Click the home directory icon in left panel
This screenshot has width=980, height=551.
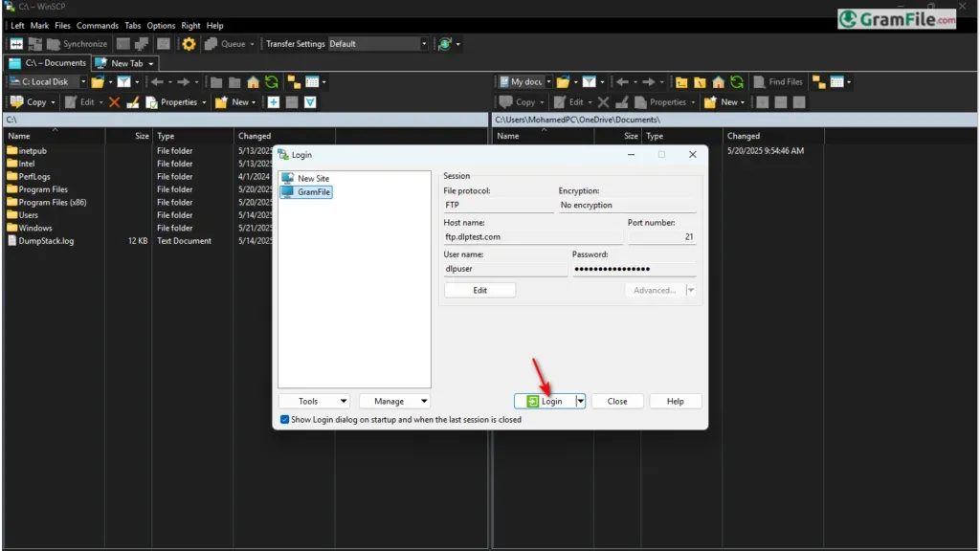tap(253, 82)
